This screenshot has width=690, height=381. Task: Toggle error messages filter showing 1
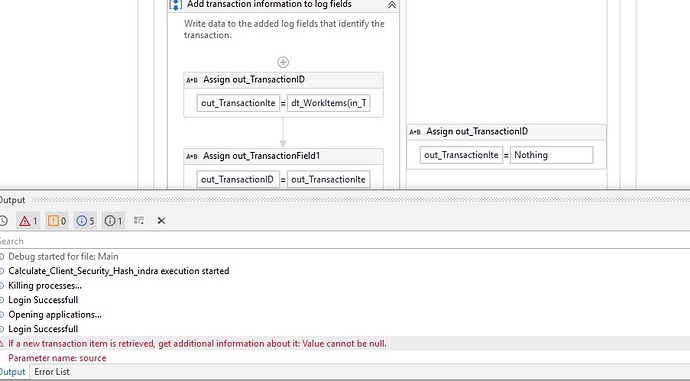point(28,221)
